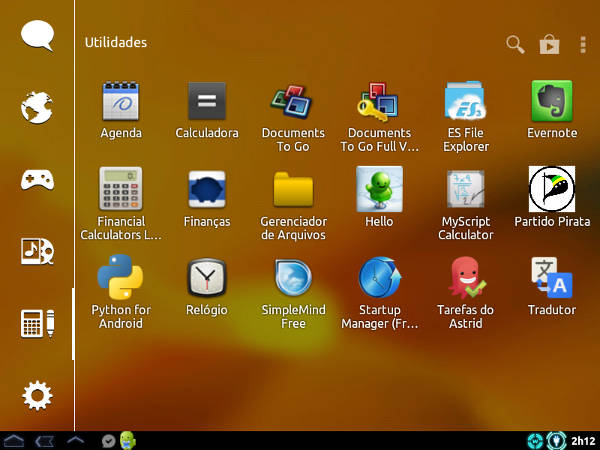600x450 pixels.
Task: Select the globe internet category
Action: pos(37,108)
